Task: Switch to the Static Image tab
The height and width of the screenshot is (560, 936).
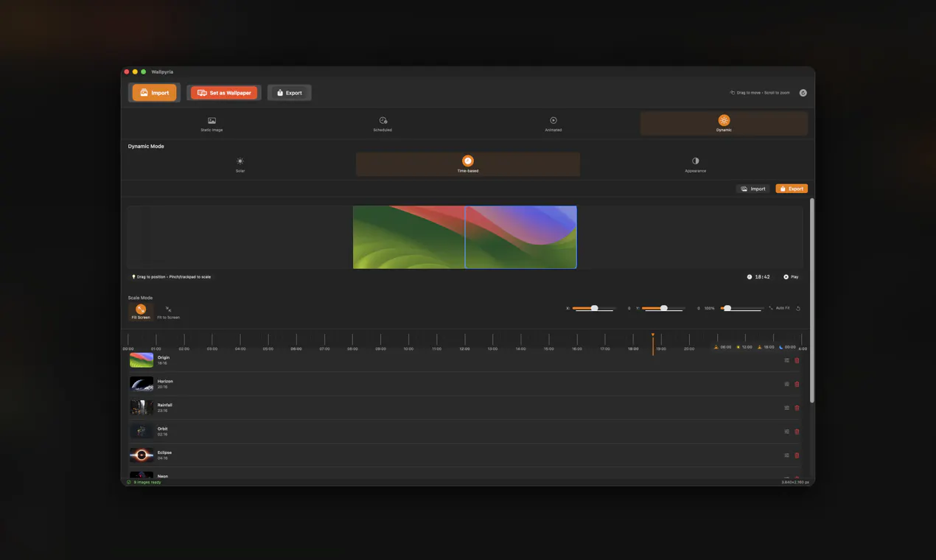Action: 212,124
